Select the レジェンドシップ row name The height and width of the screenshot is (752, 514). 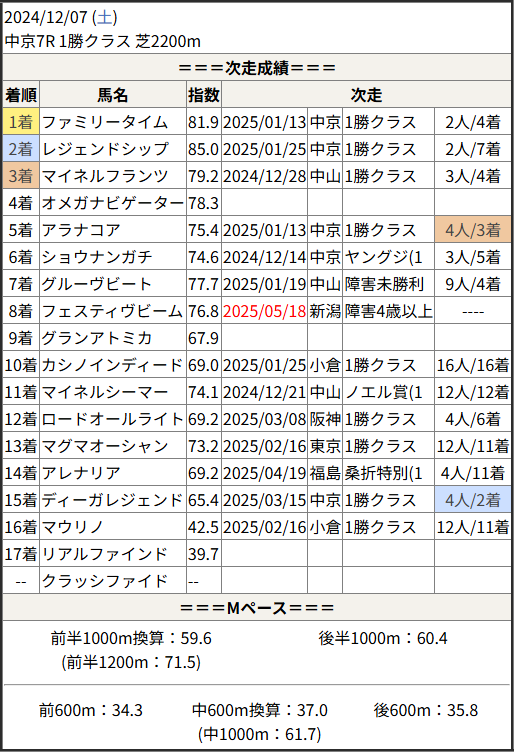tap(105, 149)
